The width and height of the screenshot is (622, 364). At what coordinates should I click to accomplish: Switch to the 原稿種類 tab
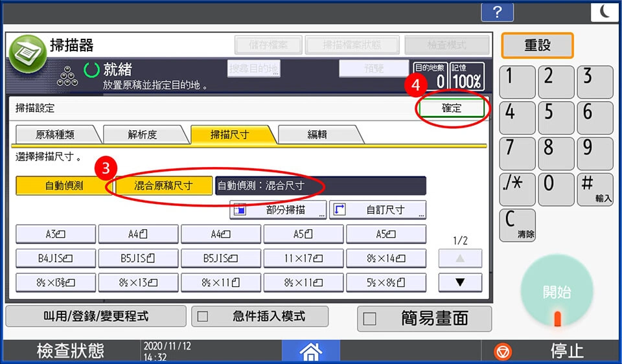pos(54,135)
